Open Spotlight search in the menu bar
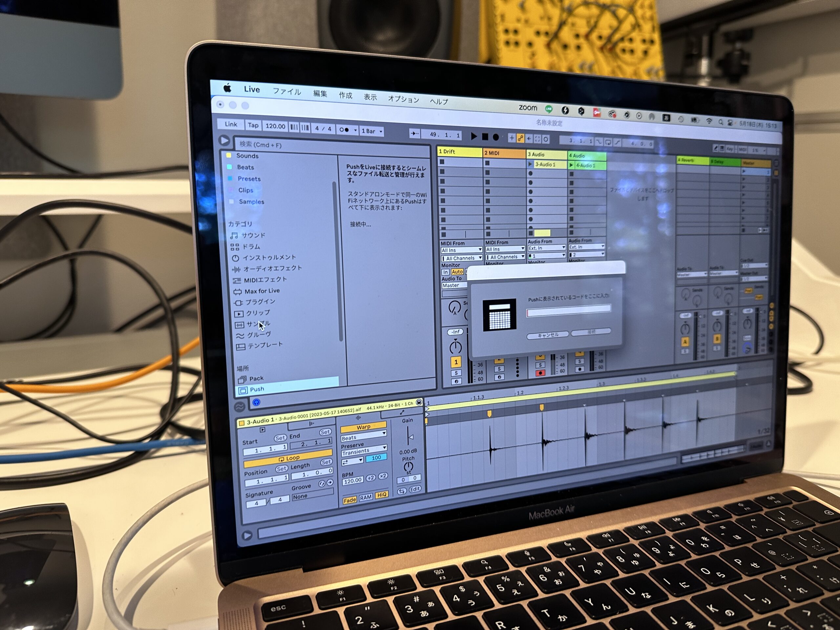Viewport: 840px width, 630px height. tap(720, 122)
